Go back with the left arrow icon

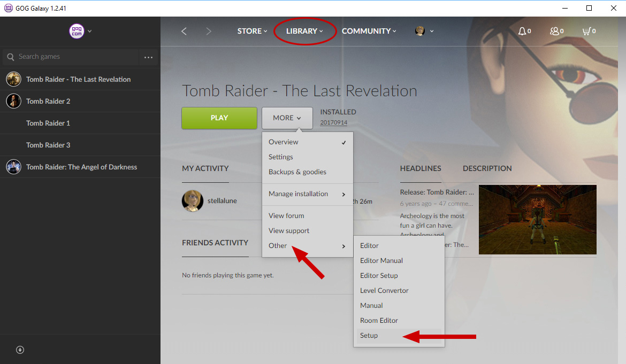tap(184, 31)
